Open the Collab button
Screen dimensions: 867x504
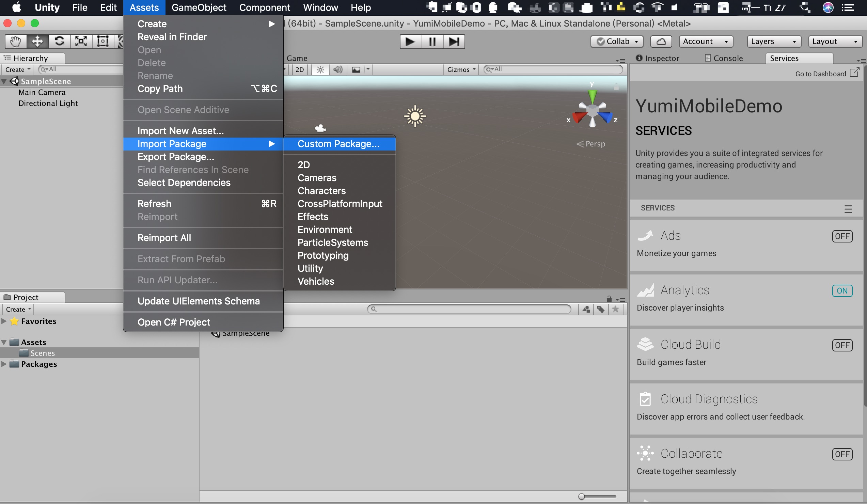pyautogui.click(x=616, y=42)
